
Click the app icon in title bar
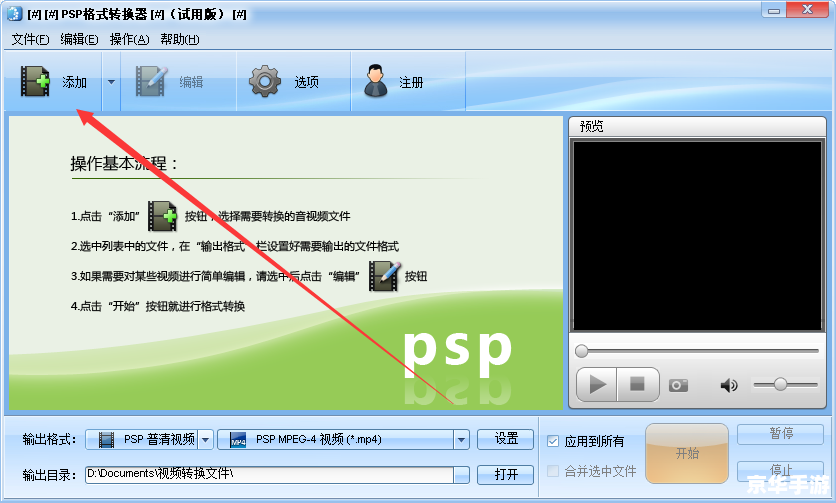tap(14, 13)
